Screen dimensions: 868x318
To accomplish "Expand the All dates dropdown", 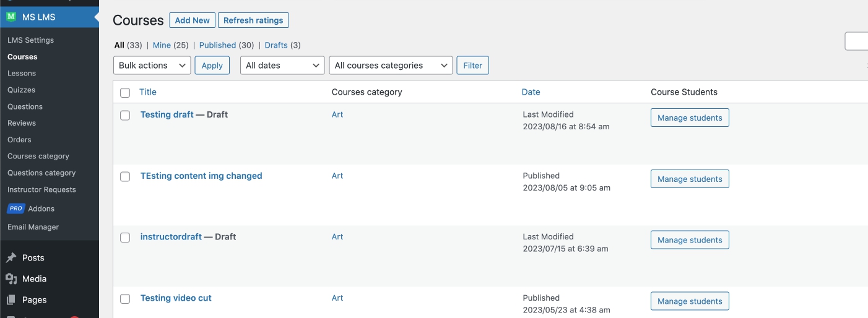I will (x=282, y=66).
